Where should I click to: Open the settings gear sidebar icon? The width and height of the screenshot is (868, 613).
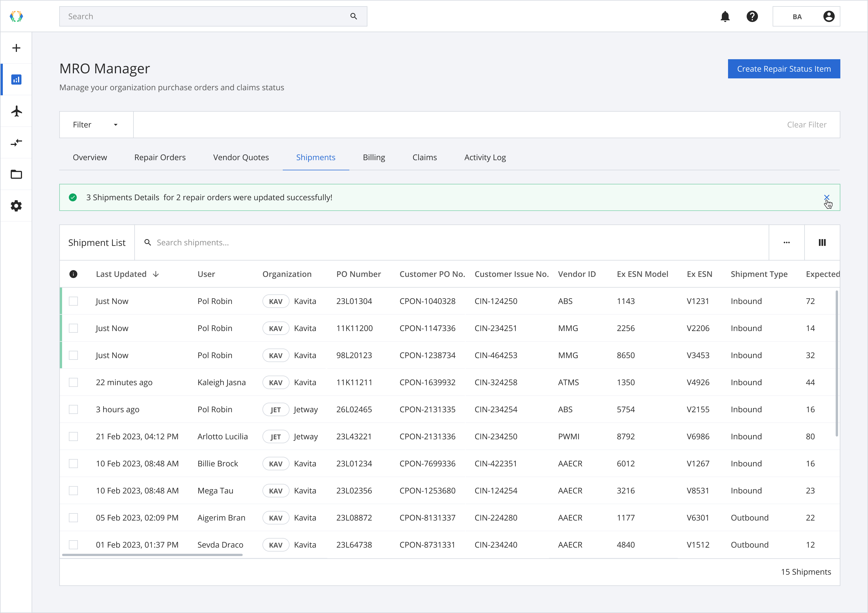tap(16, 206)
